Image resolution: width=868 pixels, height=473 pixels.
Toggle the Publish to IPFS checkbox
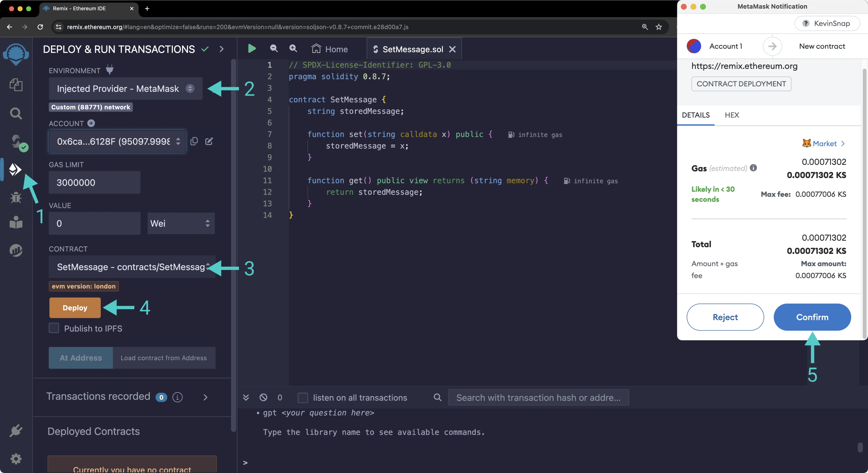[x=54, y=328]
